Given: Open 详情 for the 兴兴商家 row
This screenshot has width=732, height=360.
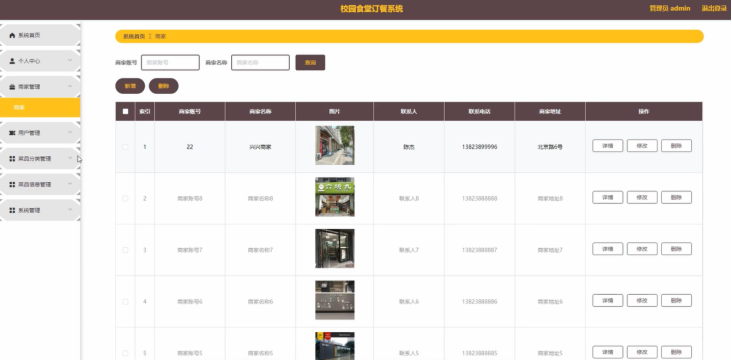Looking at the screenshot, I should 608,146.
